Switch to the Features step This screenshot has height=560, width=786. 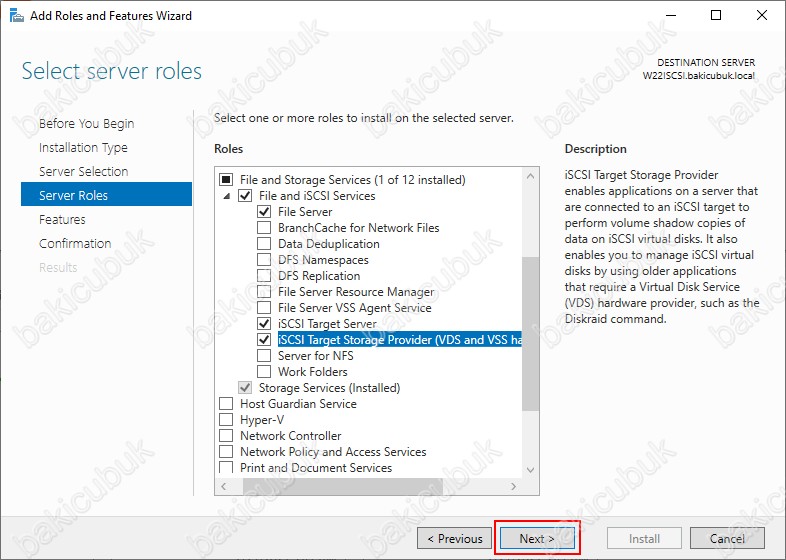62,220
